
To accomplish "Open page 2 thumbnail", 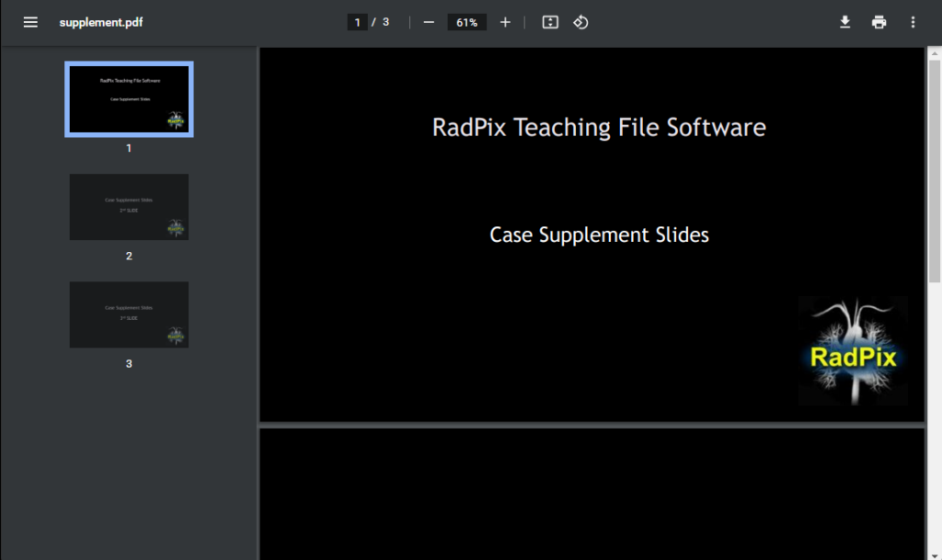I will tap(129, 207).
